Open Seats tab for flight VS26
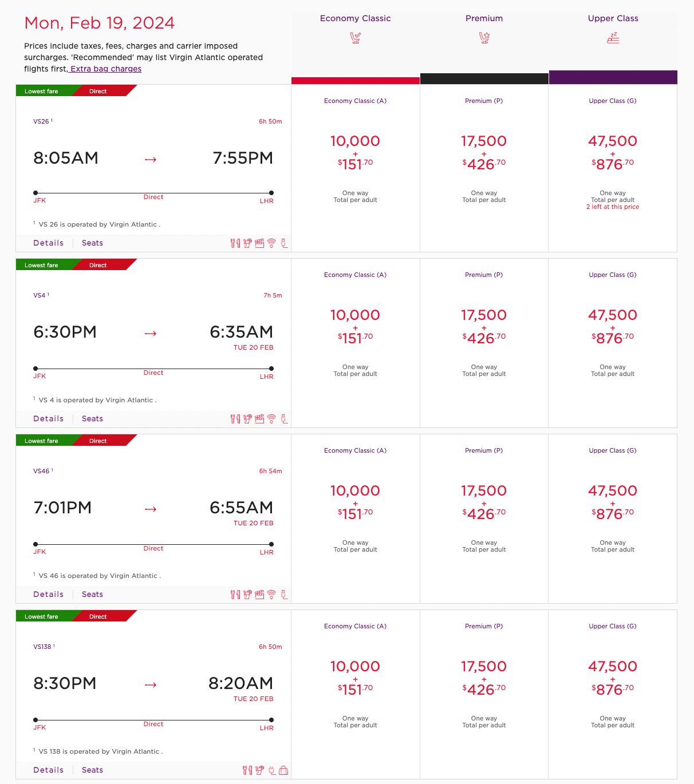 pyautogui.click(x=92, y=243)
